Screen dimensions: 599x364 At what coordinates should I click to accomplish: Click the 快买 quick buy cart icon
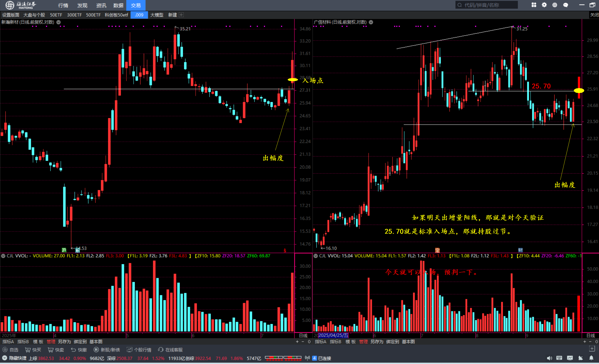pyautogui.click(x=28, y=350)
